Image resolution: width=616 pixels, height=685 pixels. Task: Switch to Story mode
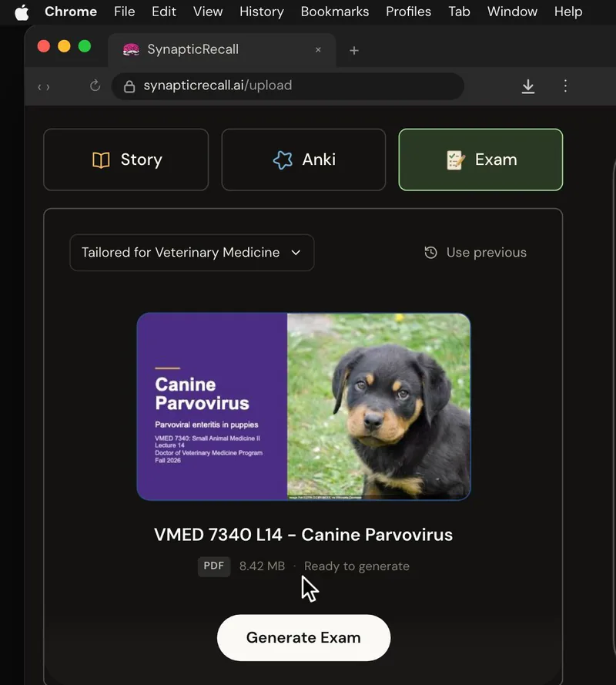point(126,159)
